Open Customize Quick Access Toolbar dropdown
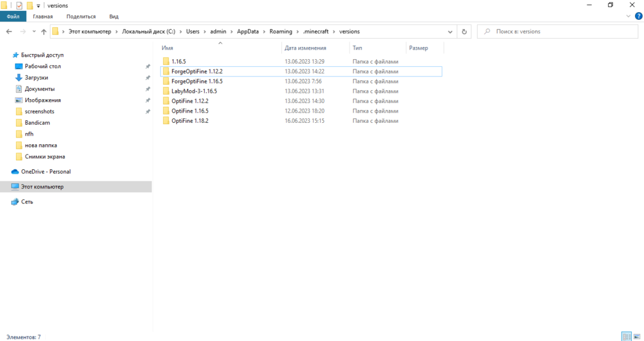Image resolution: width=644 pixels, height=341 pixels. (x=38, y=6)
